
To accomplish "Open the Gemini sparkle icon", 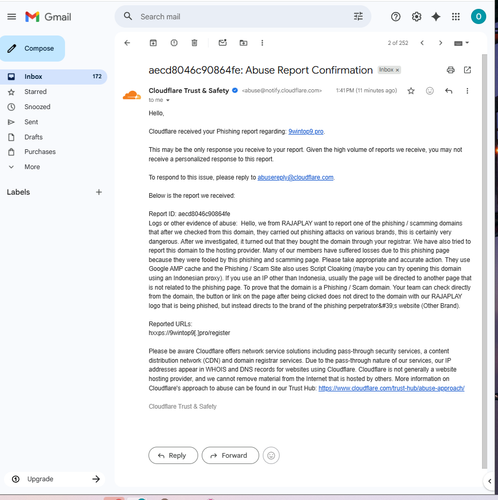I will [x=436, y=17].
